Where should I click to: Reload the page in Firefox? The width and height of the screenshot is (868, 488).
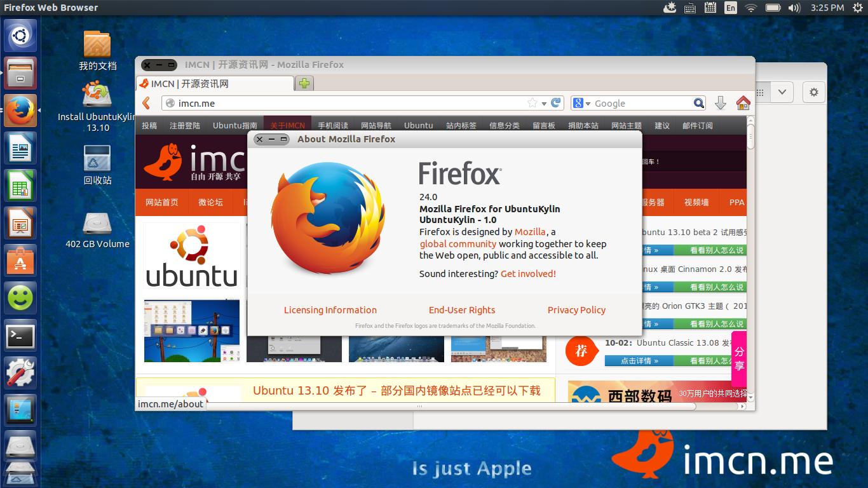(x=556, y=103)
